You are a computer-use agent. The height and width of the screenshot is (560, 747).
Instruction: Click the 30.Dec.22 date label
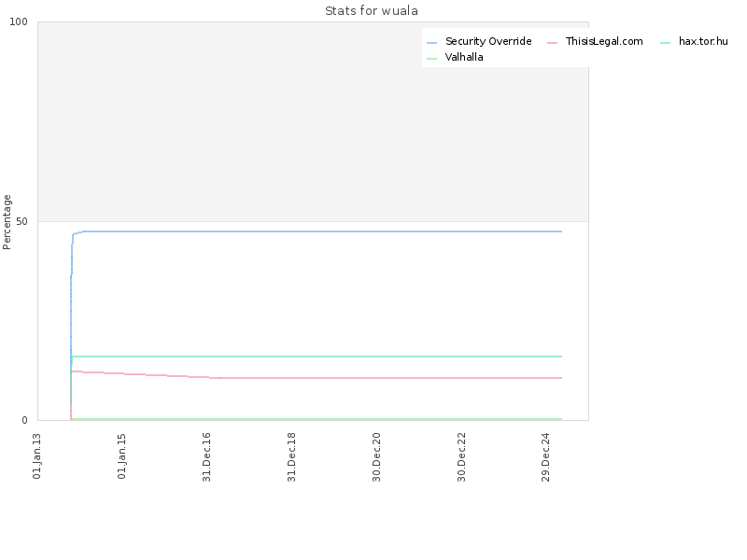pos(461,456)
